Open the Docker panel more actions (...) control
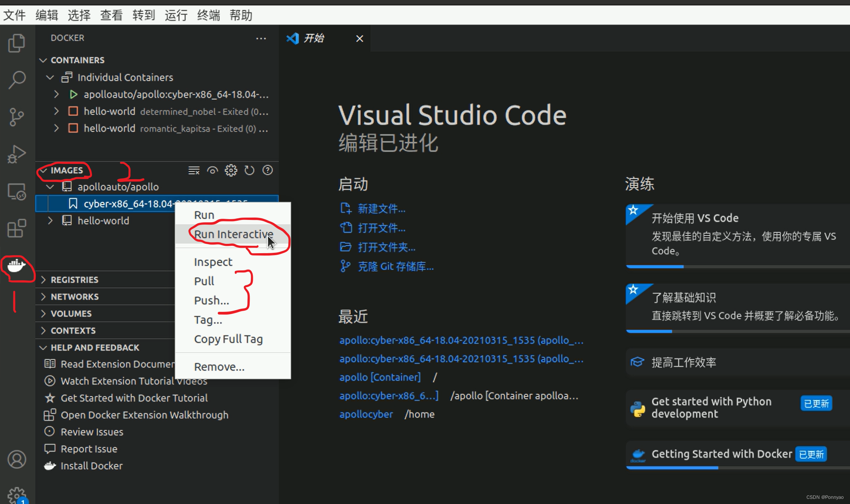Image resolution: width=850 pixels, height=504 pixels. 261,38
